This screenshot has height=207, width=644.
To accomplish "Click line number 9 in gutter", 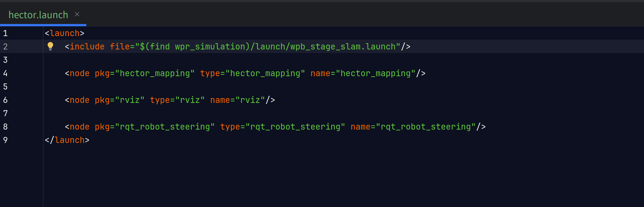I will (x=5, y=140).
